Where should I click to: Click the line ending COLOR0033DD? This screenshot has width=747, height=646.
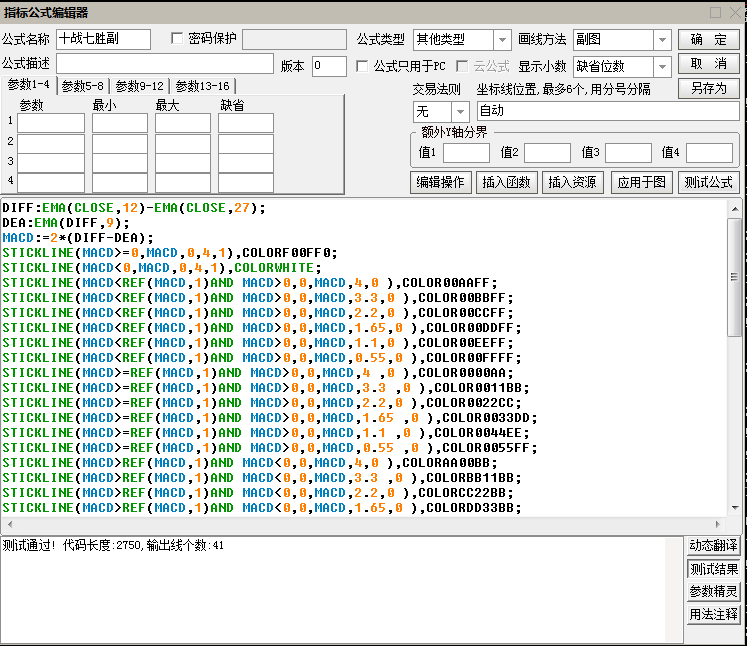pyautogui.click(x=270, y=418)
